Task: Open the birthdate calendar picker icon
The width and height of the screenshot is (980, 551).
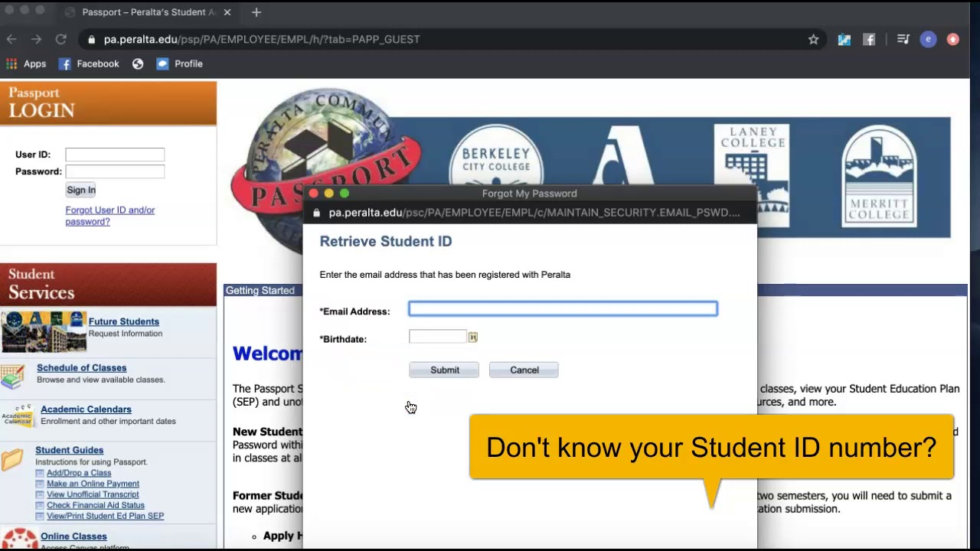Action: pos(472,337)
